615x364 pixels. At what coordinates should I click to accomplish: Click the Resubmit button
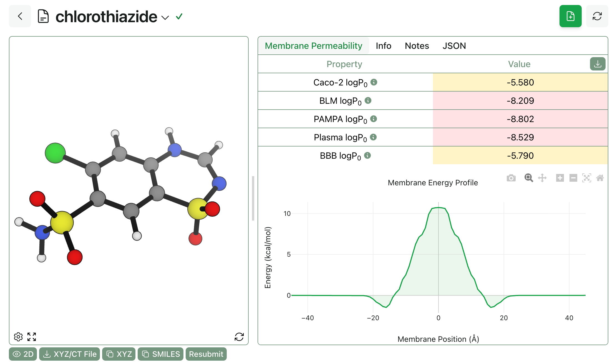click(206, 354)
